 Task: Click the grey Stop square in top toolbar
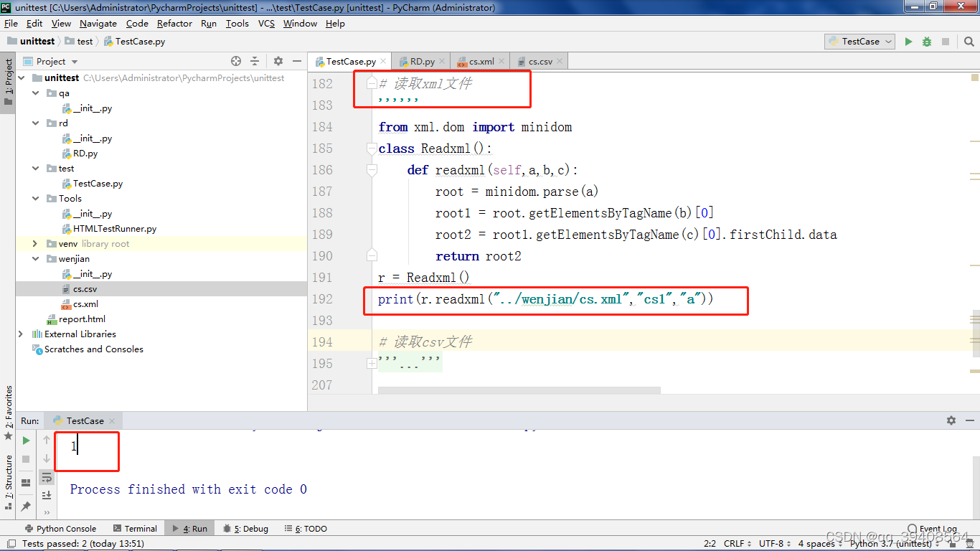pyautogui.click(x=946, y=42)
